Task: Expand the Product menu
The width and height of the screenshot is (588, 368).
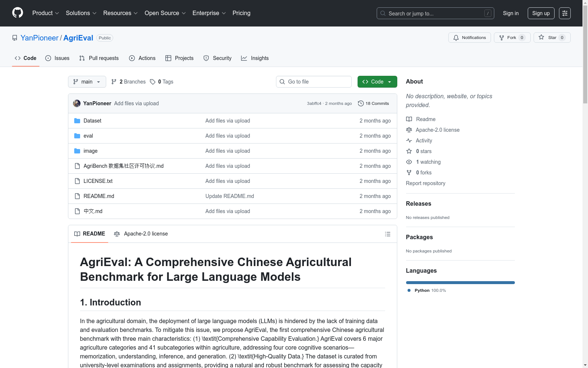Action: tap(46, 13)
